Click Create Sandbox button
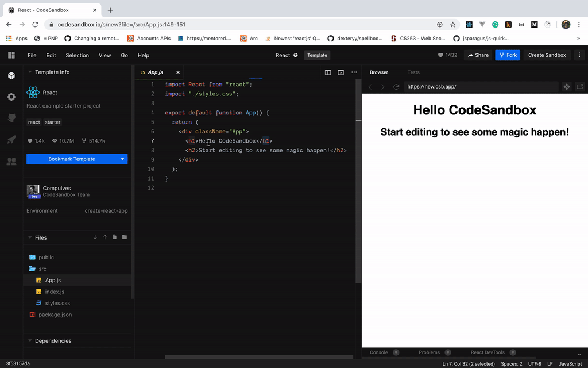 [547, 55]
